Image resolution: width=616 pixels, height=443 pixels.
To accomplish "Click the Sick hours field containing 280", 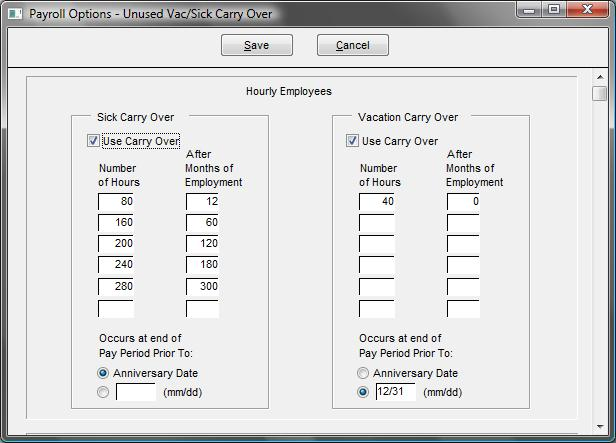I will pos(116,287).
